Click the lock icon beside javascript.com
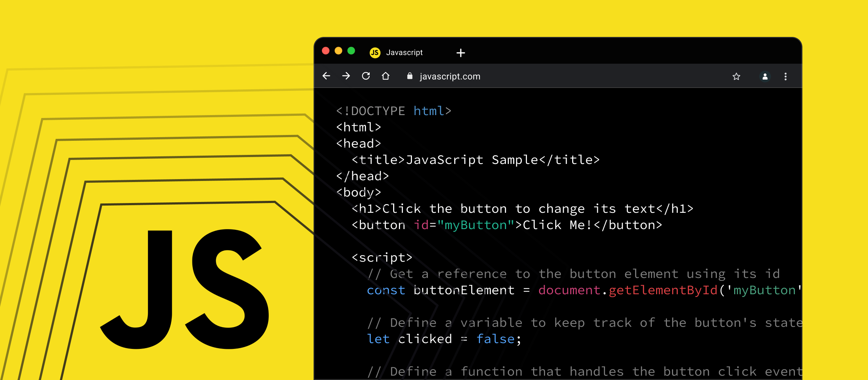Viewport: 868px width, 380px height. pos(410,76)
